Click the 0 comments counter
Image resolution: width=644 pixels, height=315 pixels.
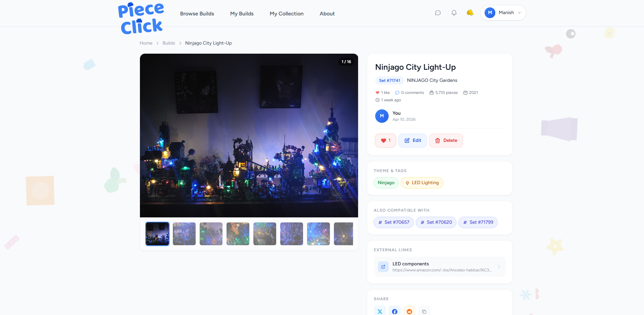pos(410,93)
